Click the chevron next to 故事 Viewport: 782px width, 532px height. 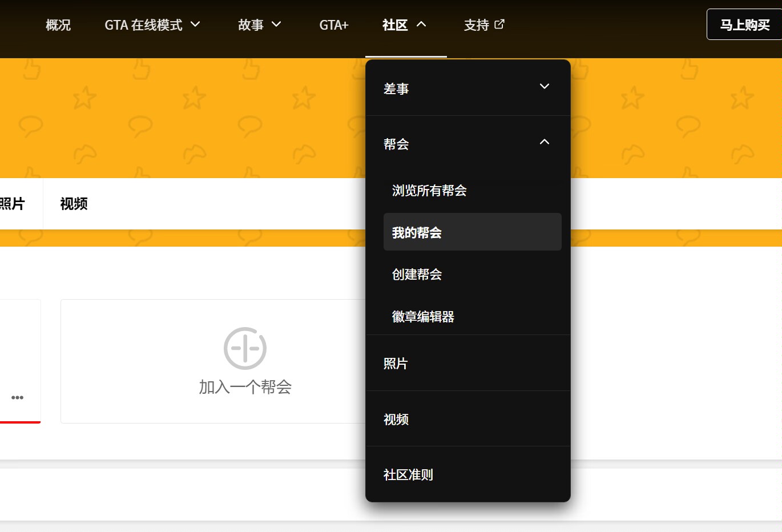click(x=276, y=25)
